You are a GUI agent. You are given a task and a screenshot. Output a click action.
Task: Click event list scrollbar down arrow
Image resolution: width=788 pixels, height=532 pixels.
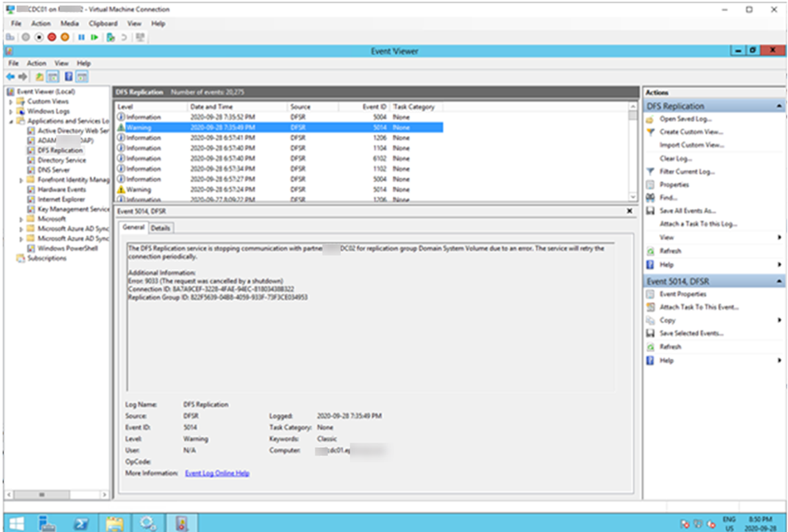coord(633,197)
